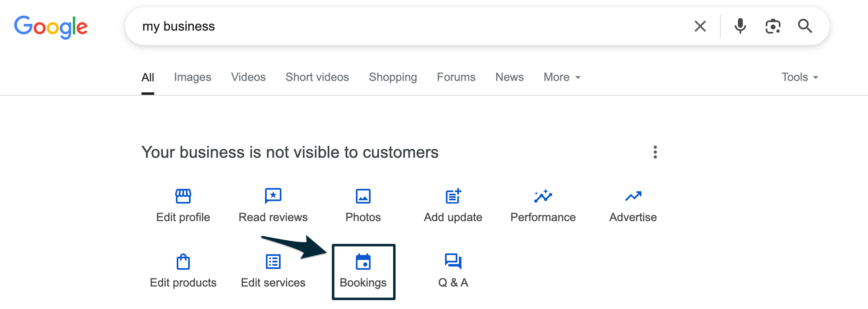
Task: Open the Photos icon
Action: 363,196
